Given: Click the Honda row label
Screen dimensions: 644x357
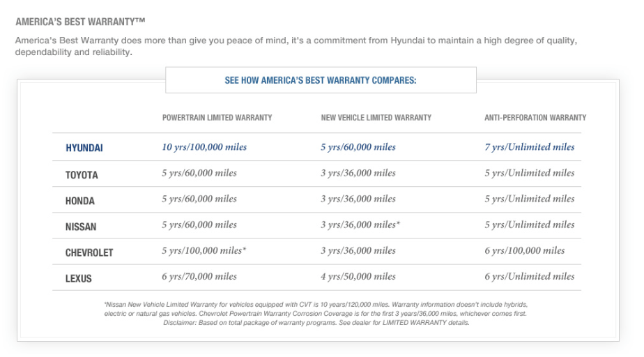Looking at the screenshot, I should point(80,201).
